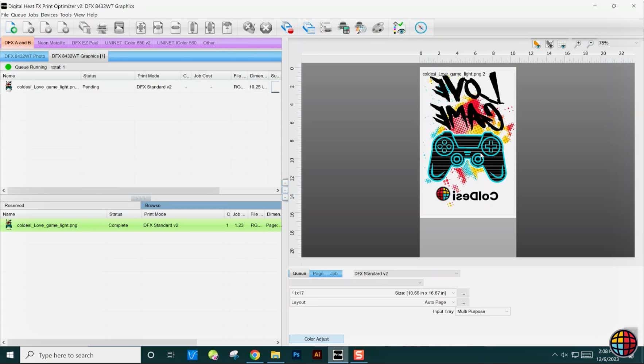The image size is (644, 364).
Task: Open the Devices menu
Action: 49,15
